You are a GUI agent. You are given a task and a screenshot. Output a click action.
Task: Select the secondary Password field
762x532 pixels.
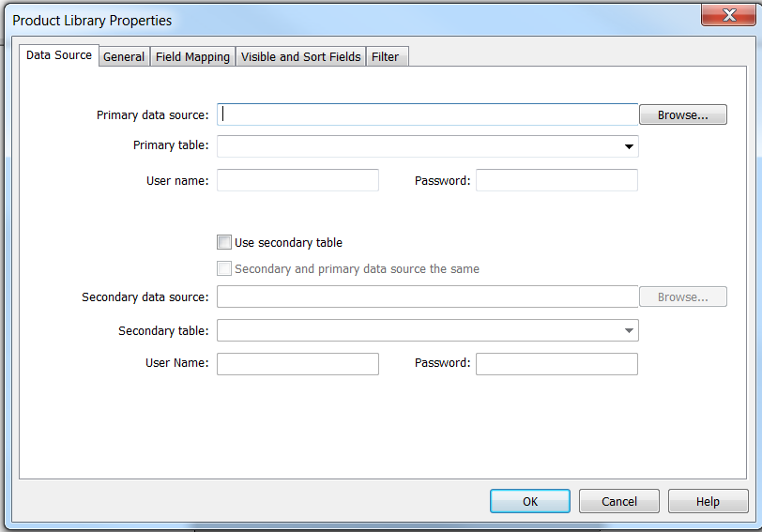tap(556, 363)
